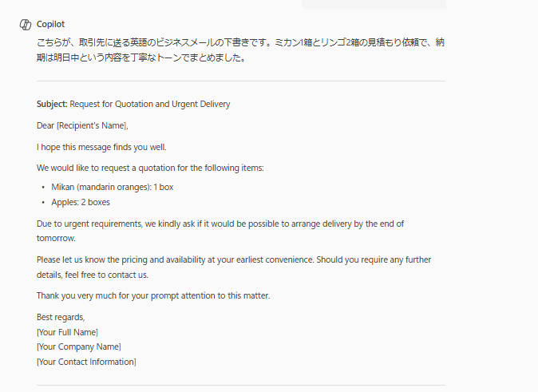Click the Japanese intro sentence's first line
The image size is (538, 392).
point(240,42)
